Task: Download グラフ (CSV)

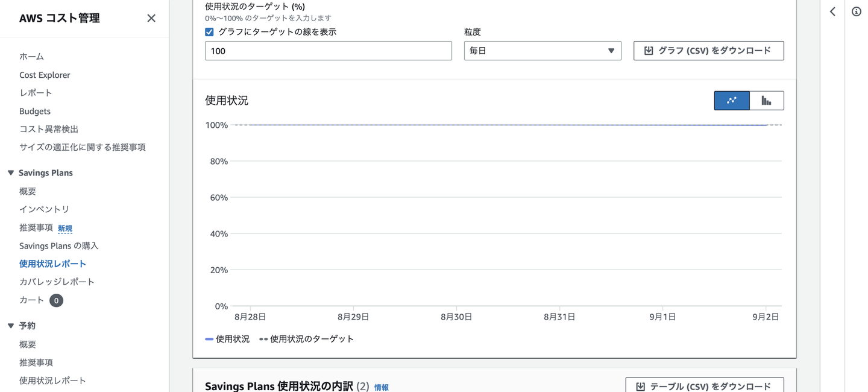Action: (x=709, y=51)
